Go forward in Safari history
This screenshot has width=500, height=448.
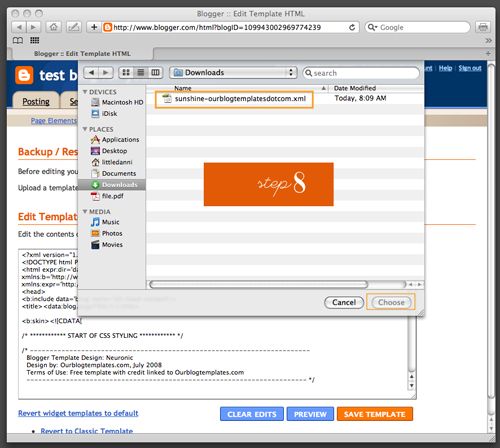33,27
